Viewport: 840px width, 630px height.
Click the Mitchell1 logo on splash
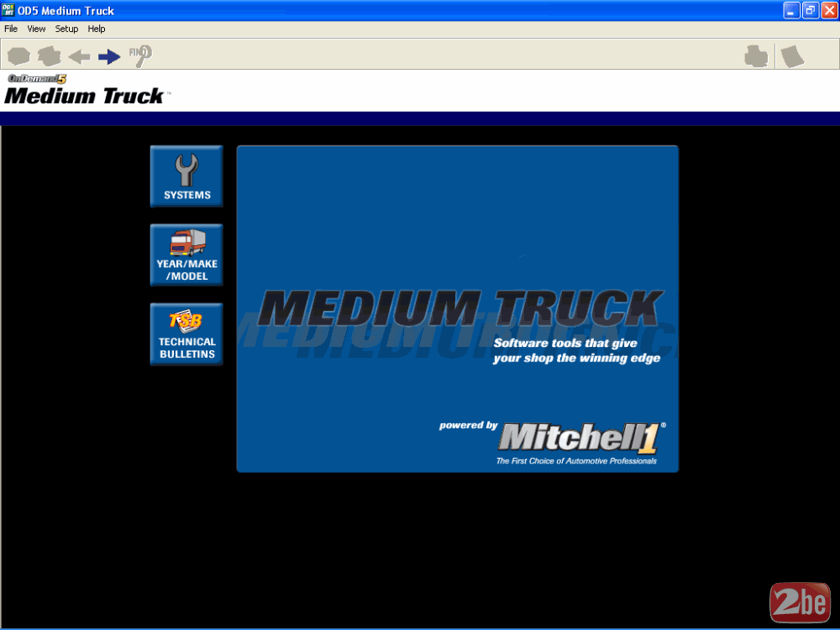click(582, 438)
